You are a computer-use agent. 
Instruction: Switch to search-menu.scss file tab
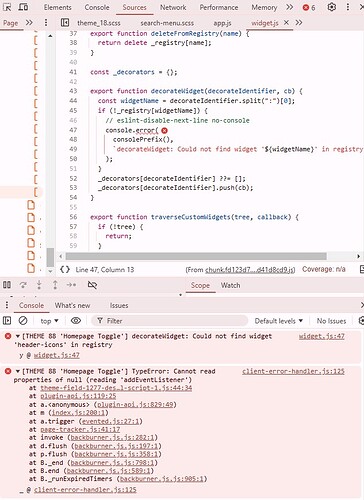tap(167, 23)
